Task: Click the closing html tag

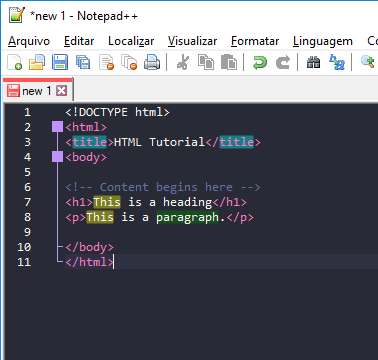Action: 89,262
